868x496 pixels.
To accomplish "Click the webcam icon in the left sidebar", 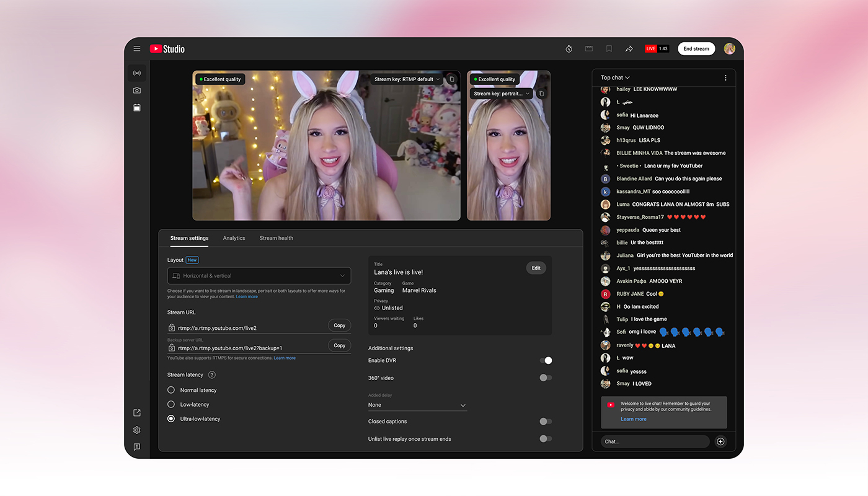I will [136, 90].
